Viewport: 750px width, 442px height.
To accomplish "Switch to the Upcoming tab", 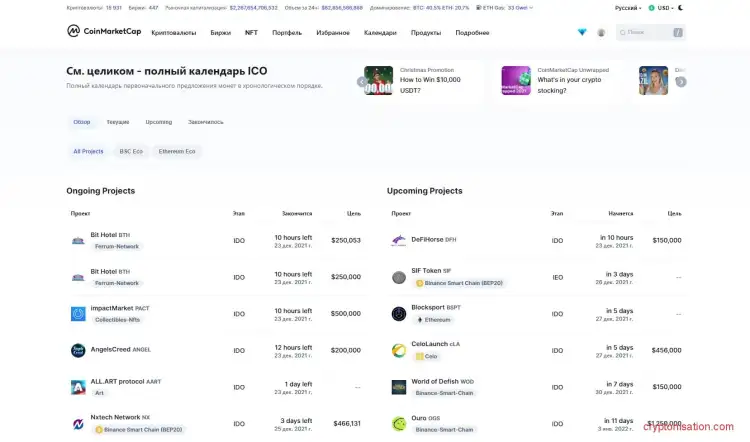I will [159, 122].
